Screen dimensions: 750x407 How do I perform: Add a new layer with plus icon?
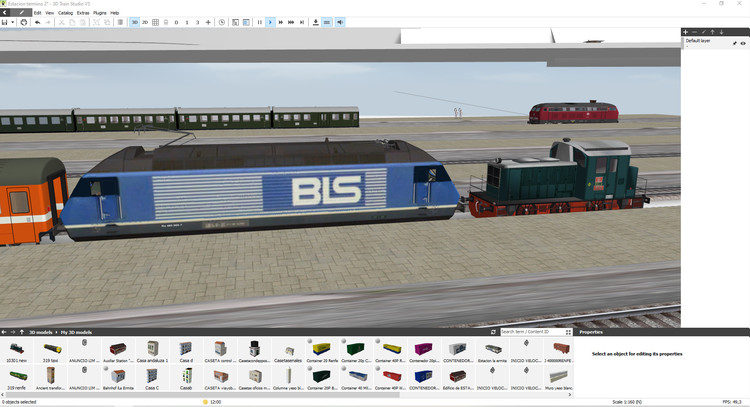click(685, 32)
